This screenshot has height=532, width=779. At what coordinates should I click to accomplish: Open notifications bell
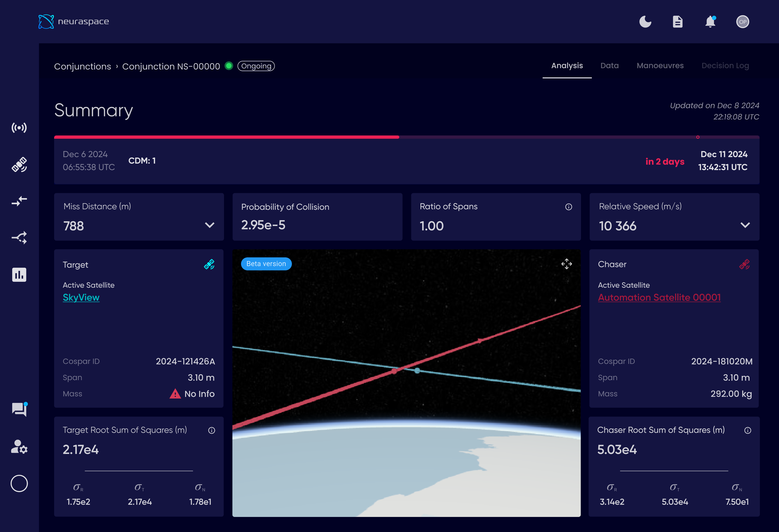click(710, 22)
